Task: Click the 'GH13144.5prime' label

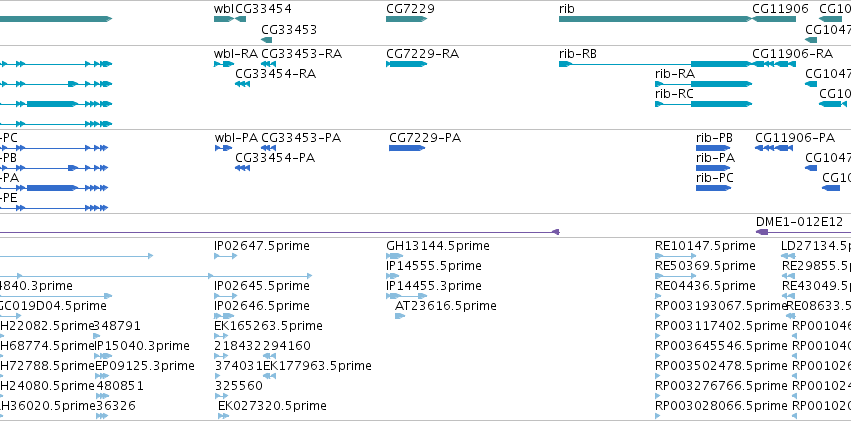Action: point(438,246)
